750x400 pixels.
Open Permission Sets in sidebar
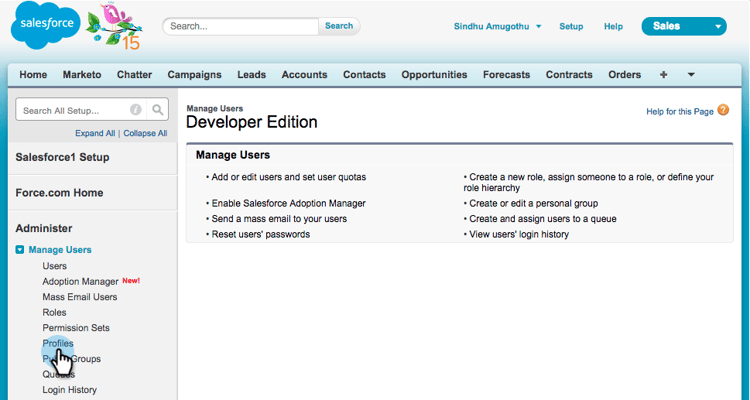click(x=76, y=328)
